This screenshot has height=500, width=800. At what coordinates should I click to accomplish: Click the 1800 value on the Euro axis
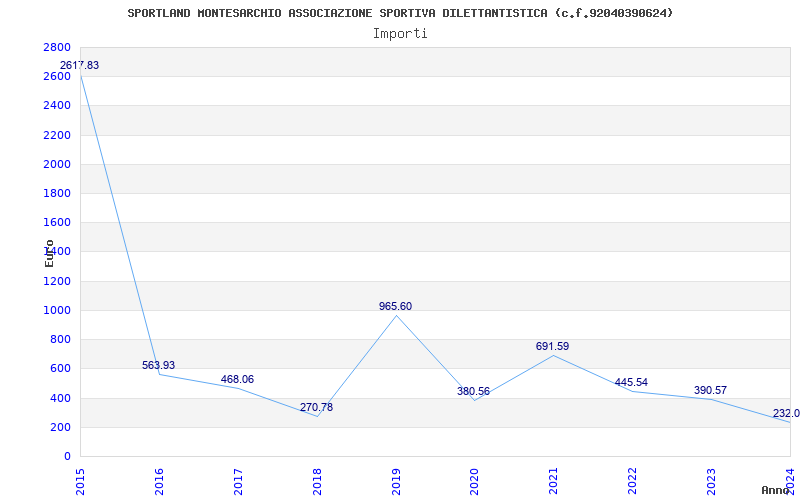[57, 193]
